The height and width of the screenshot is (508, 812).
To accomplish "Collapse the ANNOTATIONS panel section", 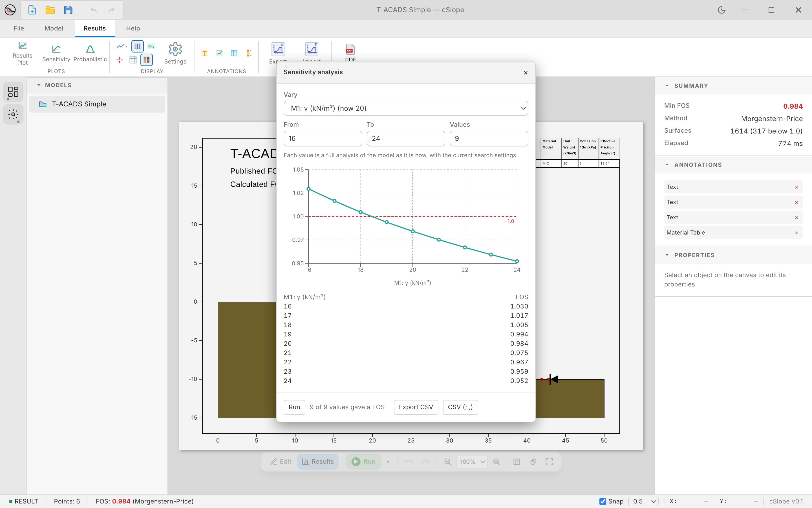I will pos(667,165).
